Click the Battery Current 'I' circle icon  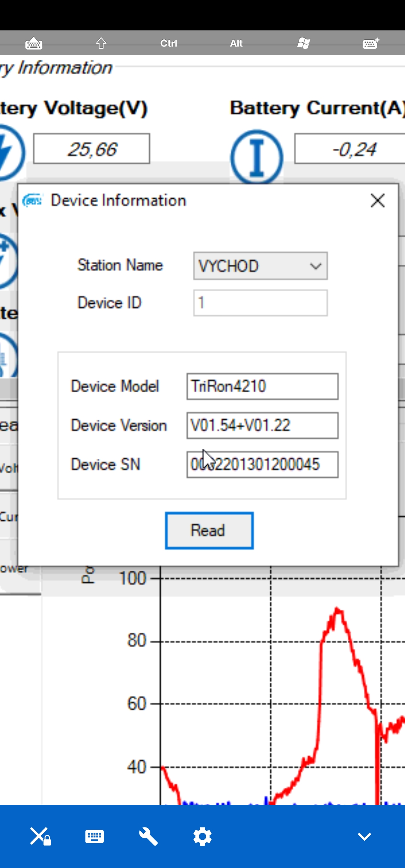click(x=257, y=157)
